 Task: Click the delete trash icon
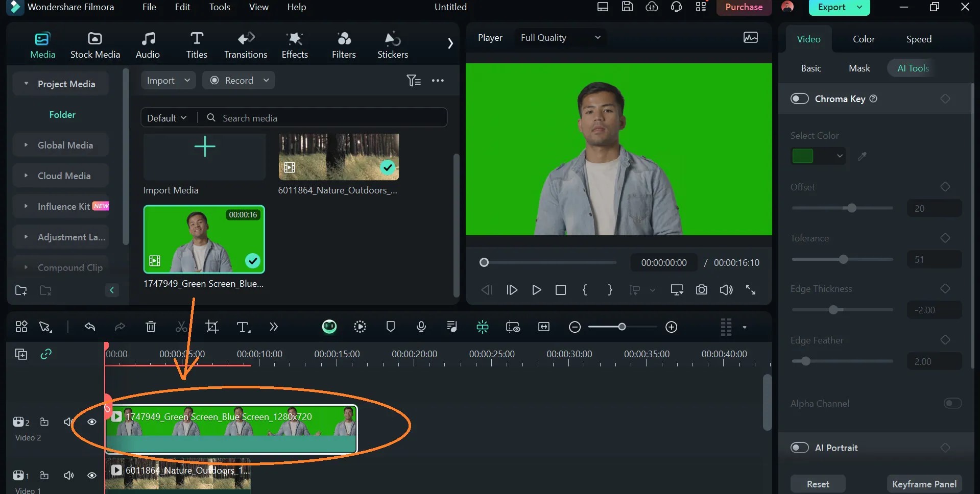[x=151, y=327]
